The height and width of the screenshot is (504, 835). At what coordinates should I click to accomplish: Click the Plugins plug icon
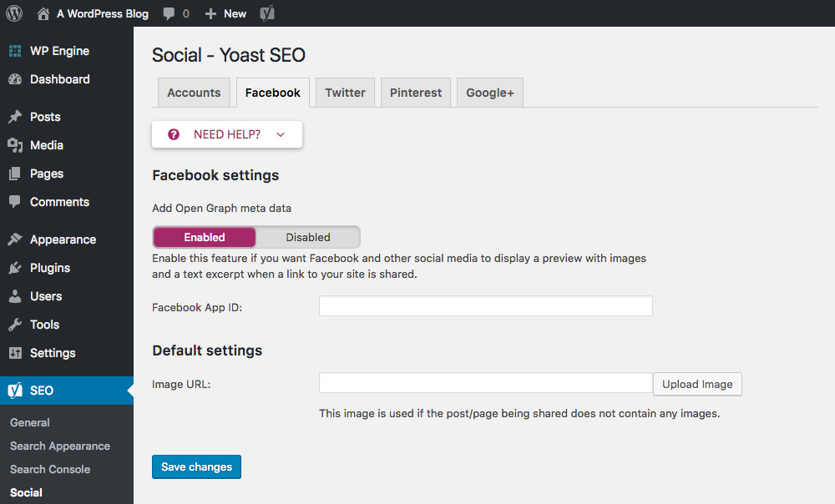click(x=15, y=268)
